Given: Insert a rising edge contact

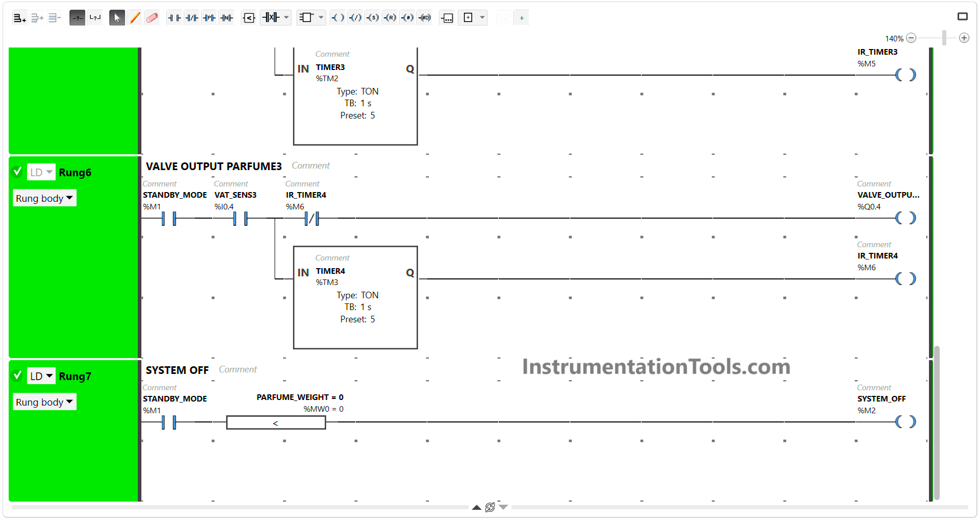Looking at the screenshot, I should click(x=209, y=18).
